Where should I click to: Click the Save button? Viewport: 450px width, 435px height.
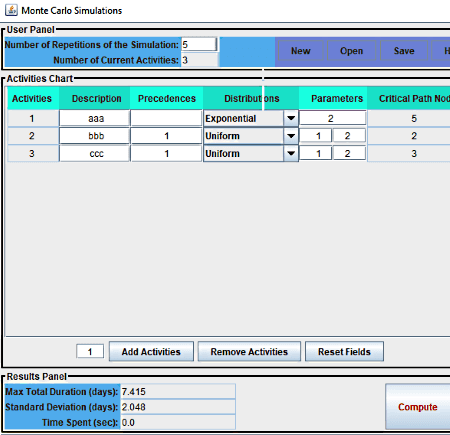pyautogui.click(x=404, y=51)
